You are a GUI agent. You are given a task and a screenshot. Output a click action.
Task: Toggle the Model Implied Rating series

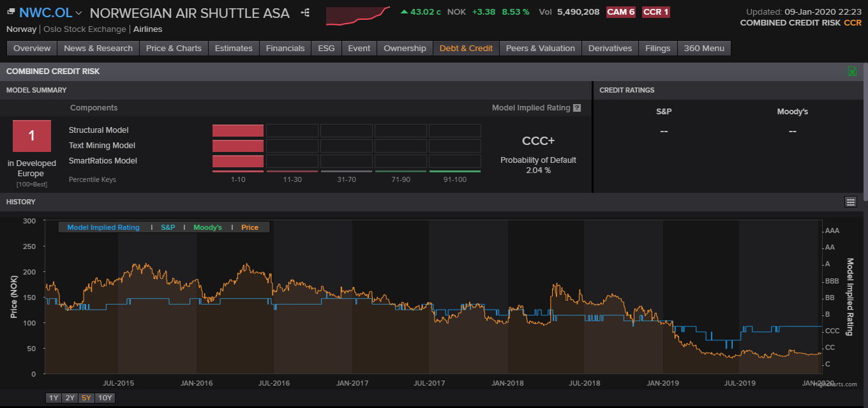tap(103, 227)
